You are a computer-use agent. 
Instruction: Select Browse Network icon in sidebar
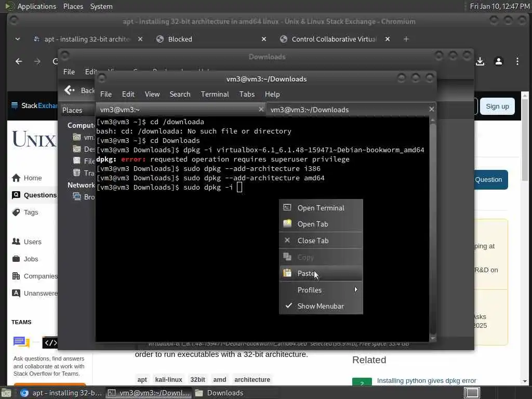[x=77, y=196]
